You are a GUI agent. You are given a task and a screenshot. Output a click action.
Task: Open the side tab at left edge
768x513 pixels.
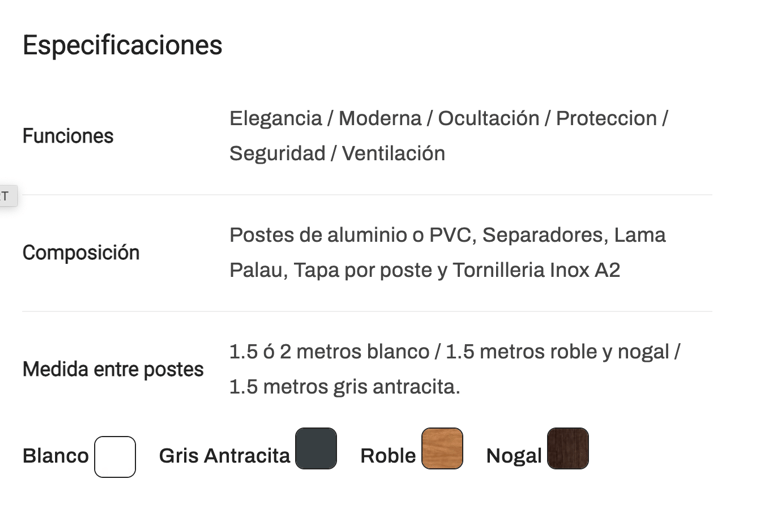point(8,196)
